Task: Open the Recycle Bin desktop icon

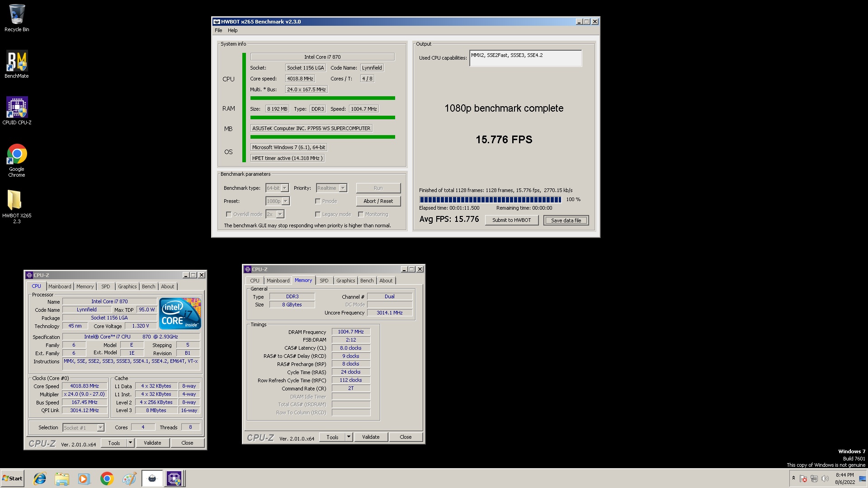Action: coord(17,18)
